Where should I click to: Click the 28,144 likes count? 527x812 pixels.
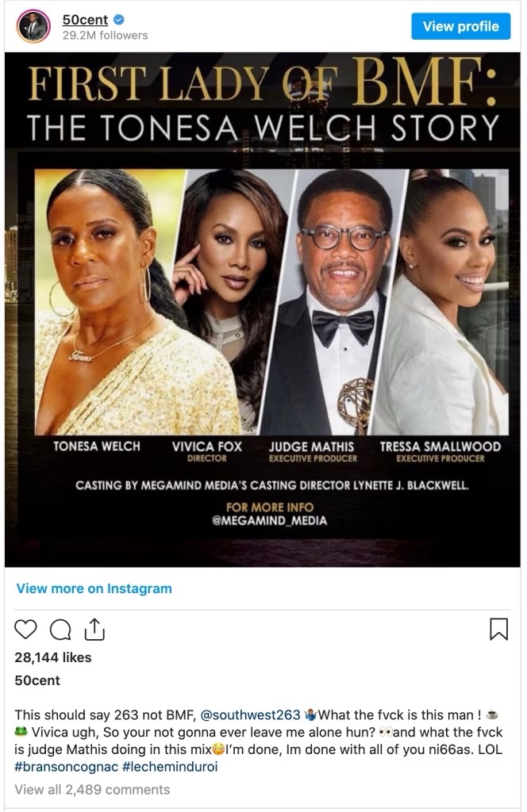pyautogui.click(x=53, y=657)
